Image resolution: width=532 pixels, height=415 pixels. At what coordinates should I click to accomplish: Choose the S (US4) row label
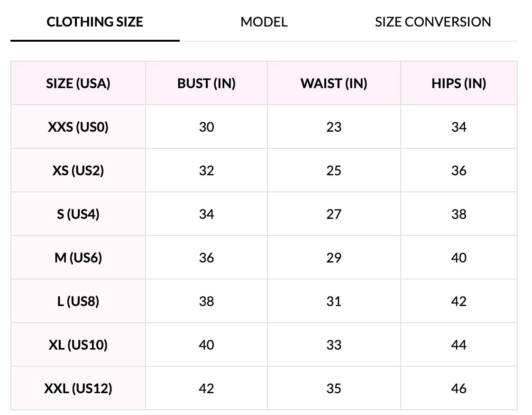click(x=78, y=214)
